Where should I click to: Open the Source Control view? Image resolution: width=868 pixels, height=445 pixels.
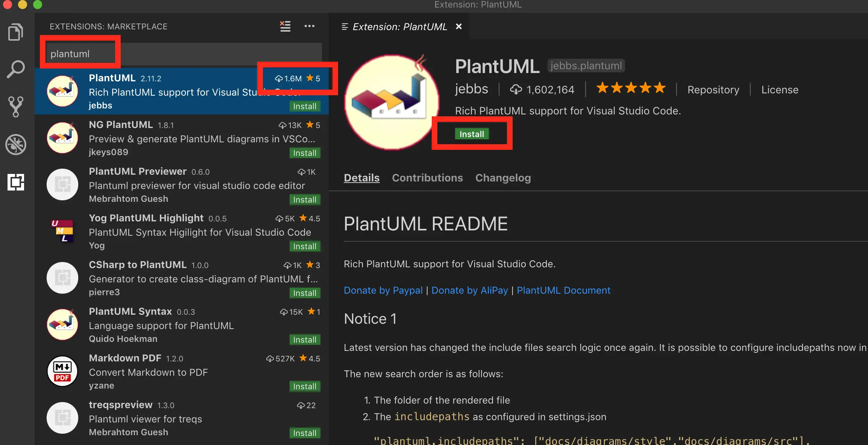click(15, 107)
